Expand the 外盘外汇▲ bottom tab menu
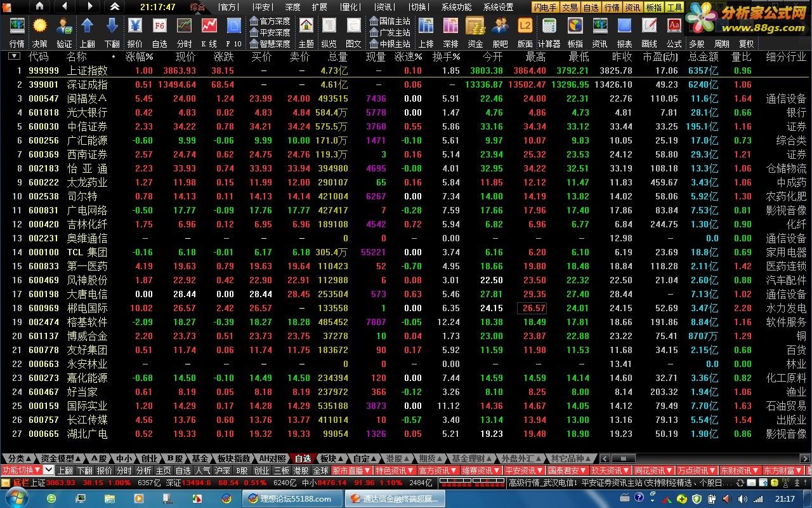Image resolution: width=812 pixels, height=508 pixels. 523,458
